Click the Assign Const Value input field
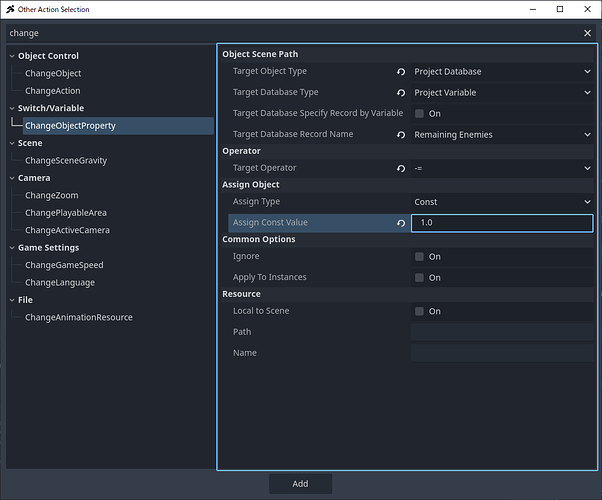The height and width of the screenshot is (500, 602). point(500,223)
